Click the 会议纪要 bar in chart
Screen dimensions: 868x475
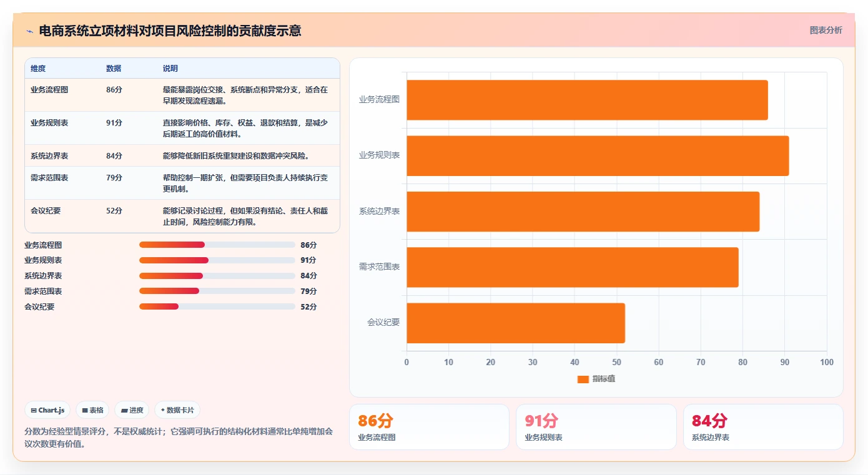tap(516, 323)
